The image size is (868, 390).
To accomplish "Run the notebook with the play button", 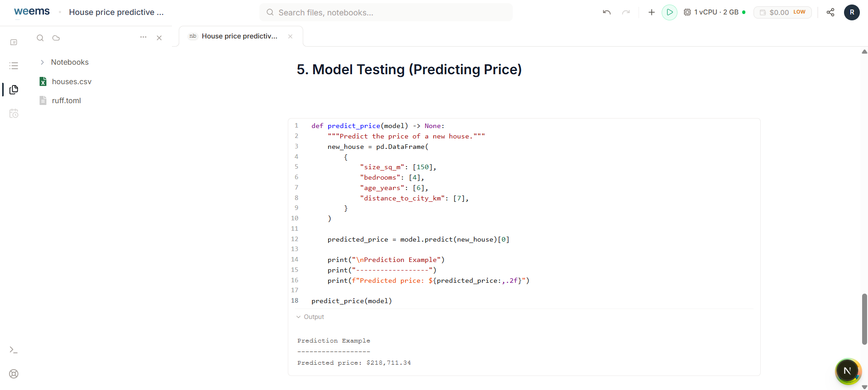I will coord(669,12).
